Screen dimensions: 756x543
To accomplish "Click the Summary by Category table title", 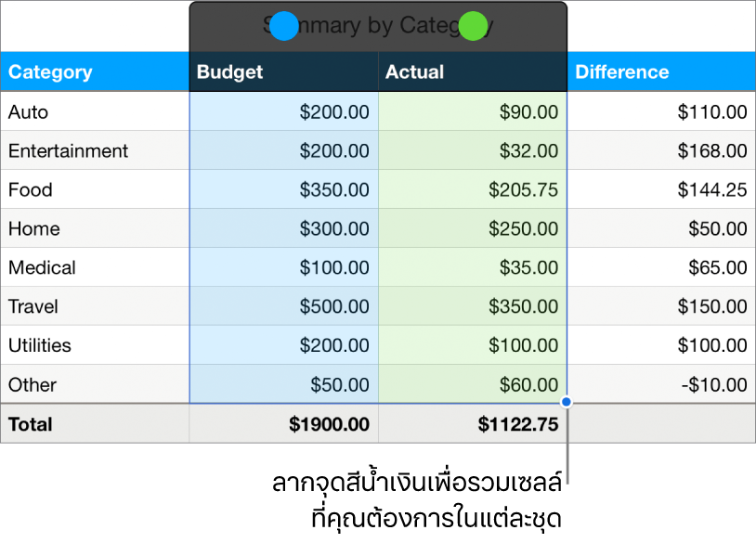I will pyautogui.click(x=378, y=25).
